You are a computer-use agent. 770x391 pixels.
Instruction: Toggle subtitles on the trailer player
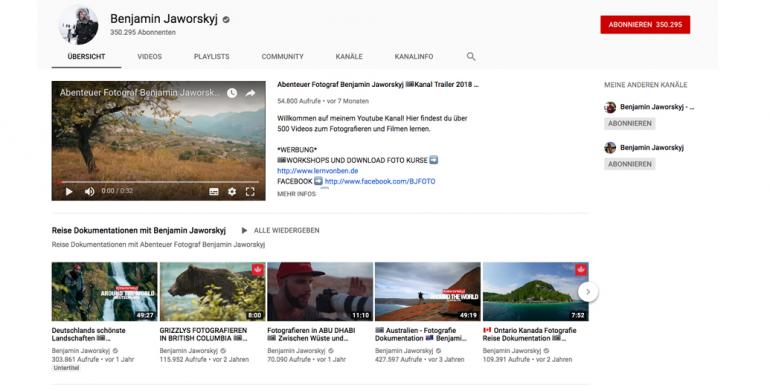[214, 192]
